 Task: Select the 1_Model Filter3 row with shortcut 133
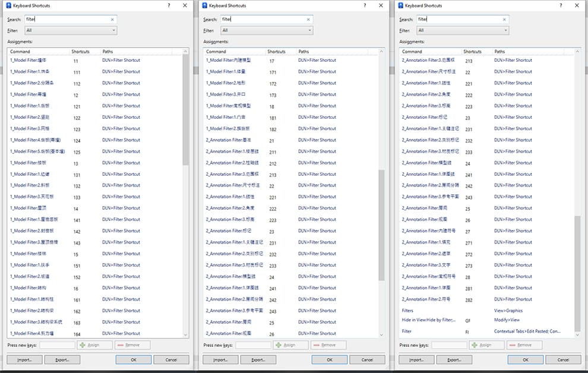95,197
